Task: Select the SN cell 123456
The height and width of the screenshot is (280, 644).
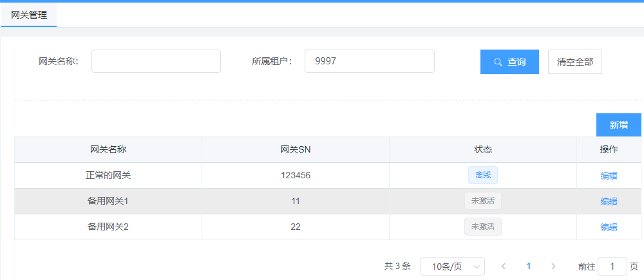Action: (296, 175)
